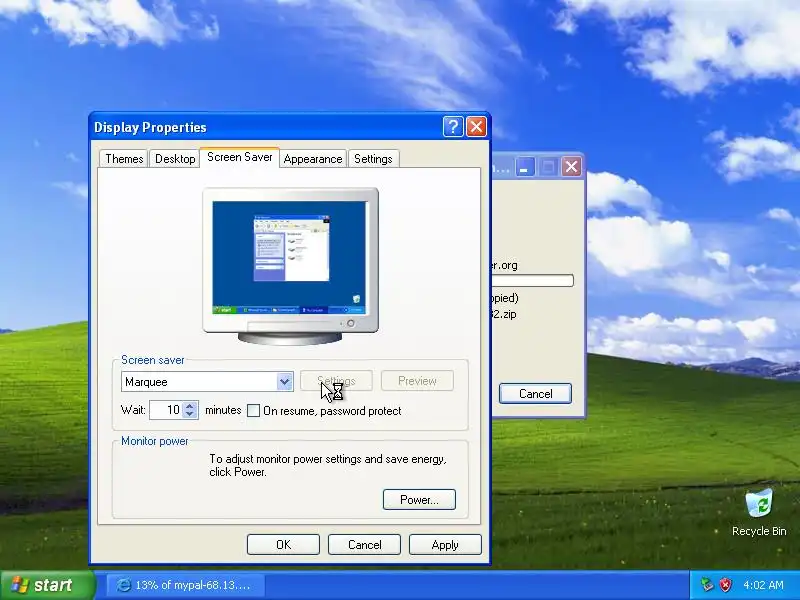The width and height of the screenshot is (800, 600).
Task: Click Cancel in Display Properties
Action: coord(364,544)
